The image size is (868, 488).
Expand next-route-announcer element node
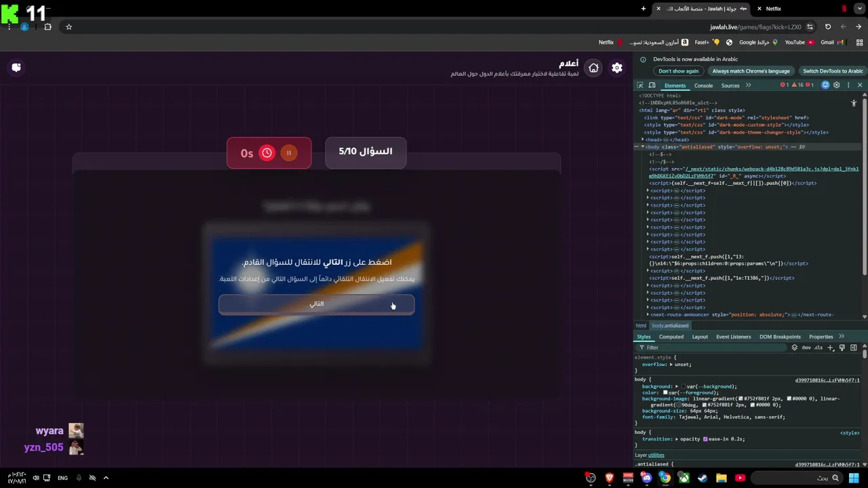(648, 314)
